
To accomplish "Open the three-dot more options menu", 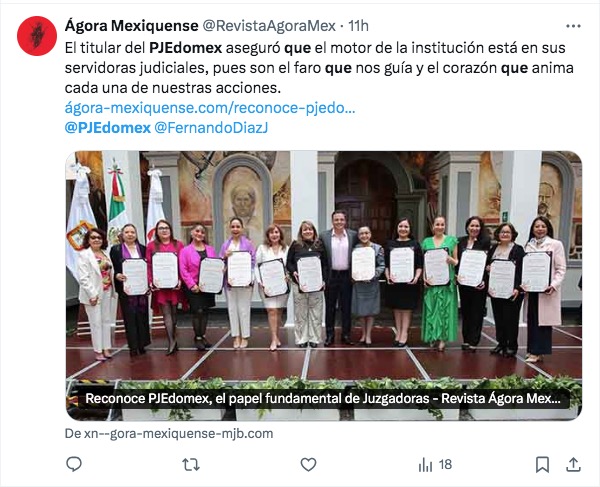I will 573,26.
